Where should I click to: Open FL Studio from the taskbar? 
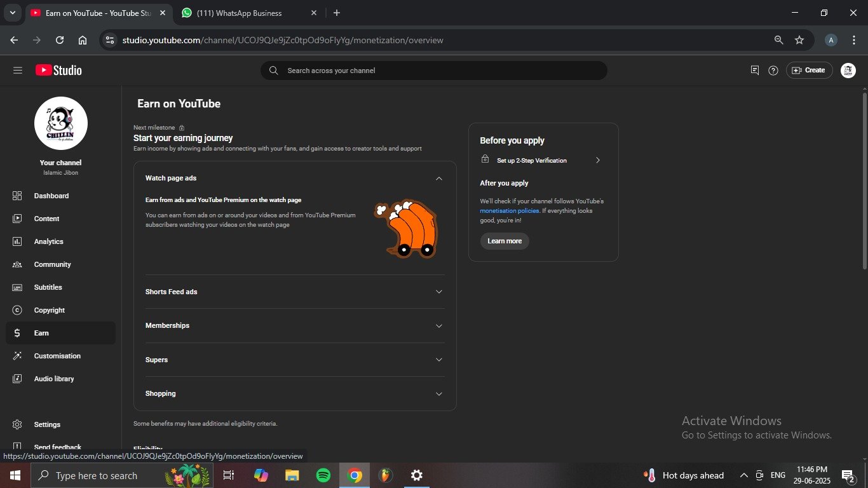coord(386,475)
